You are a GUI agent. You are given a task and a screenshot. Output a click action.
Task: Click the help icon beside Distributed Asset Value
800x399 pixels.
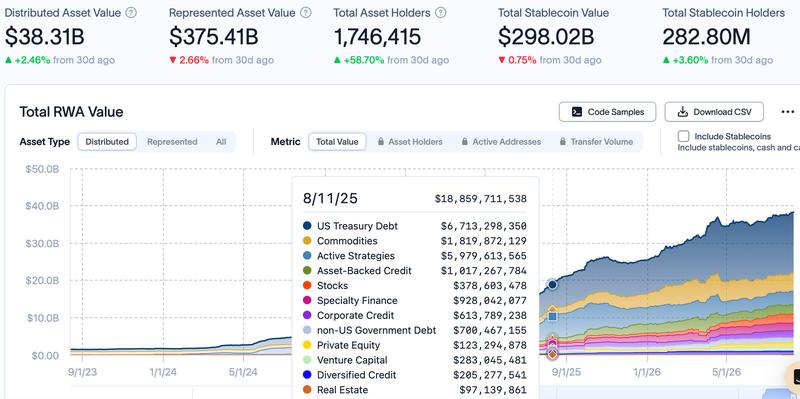pos(131,13)
